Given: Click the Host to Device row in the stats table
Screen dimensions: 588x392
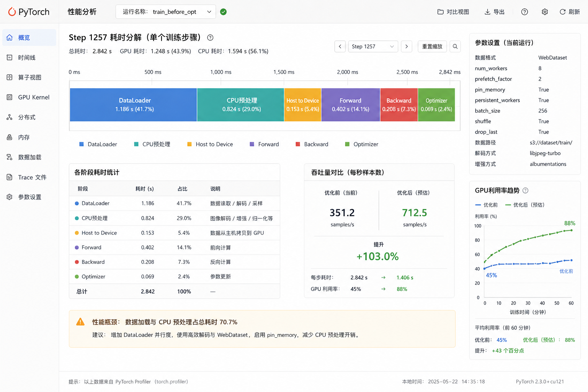Looking at the screenshot, I should click(175, 233).
